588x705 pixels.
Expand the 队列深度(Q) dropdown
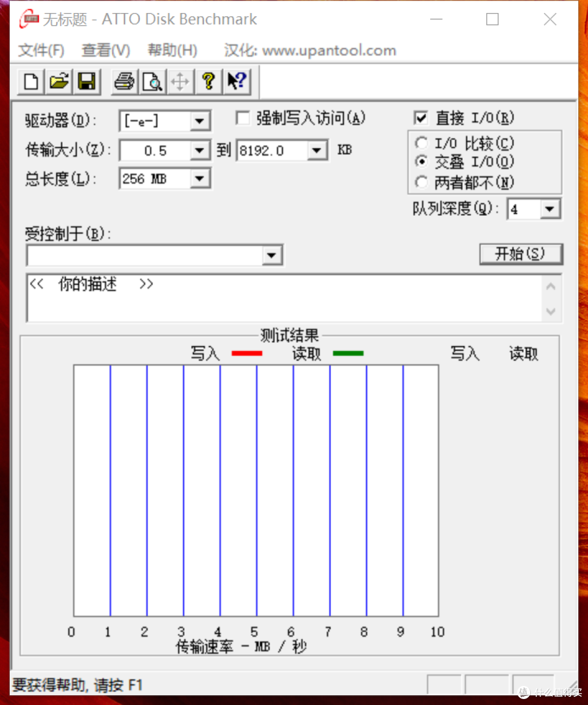point(549,209)
